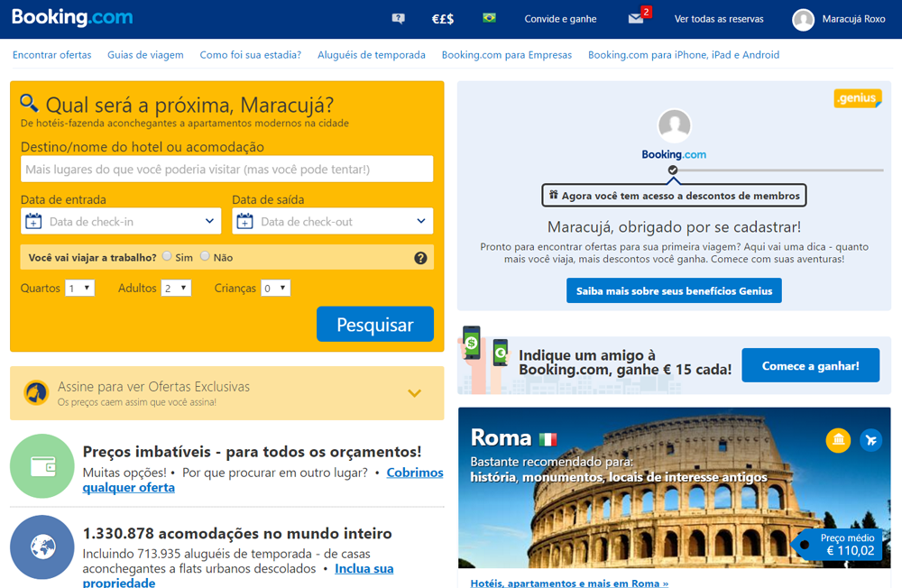Click Agora você tem acesso a descontos box

pos(674,195)
